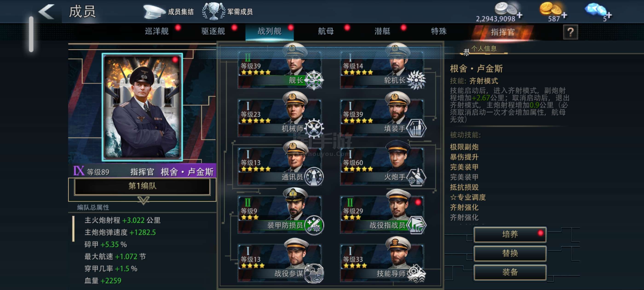
Task: Expand the 第1编队 formation dropdown
Action: pyautogui.click(x=142, y=186)
